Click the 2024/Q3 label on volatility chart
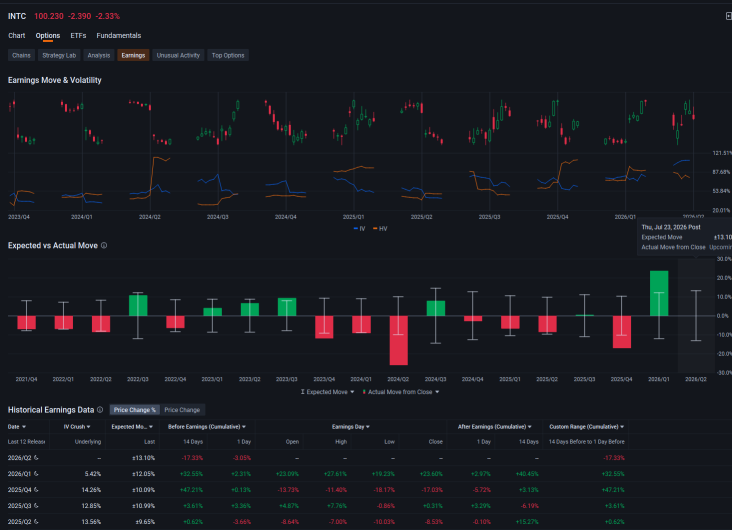732x530 pixels. 218,217
